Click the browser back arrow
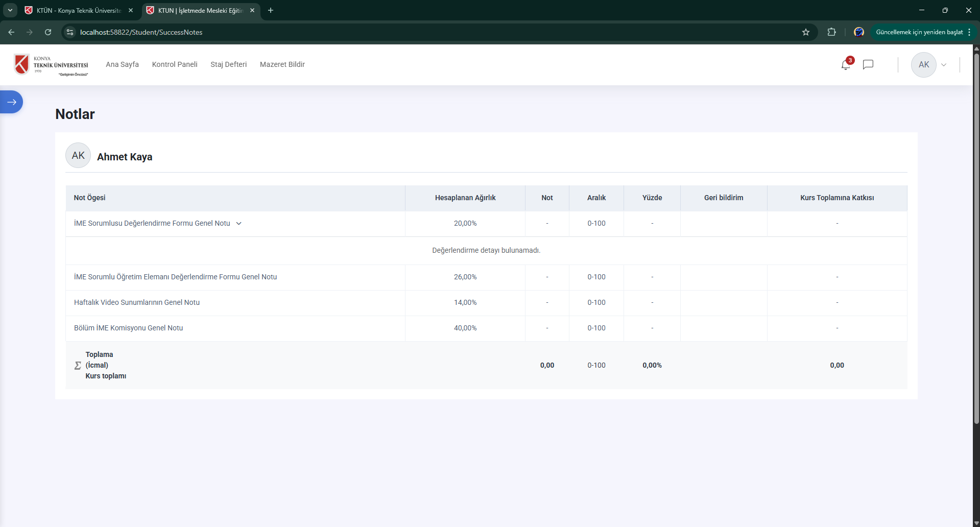This screenshot has width=980, height=527. tap(11, 32)
